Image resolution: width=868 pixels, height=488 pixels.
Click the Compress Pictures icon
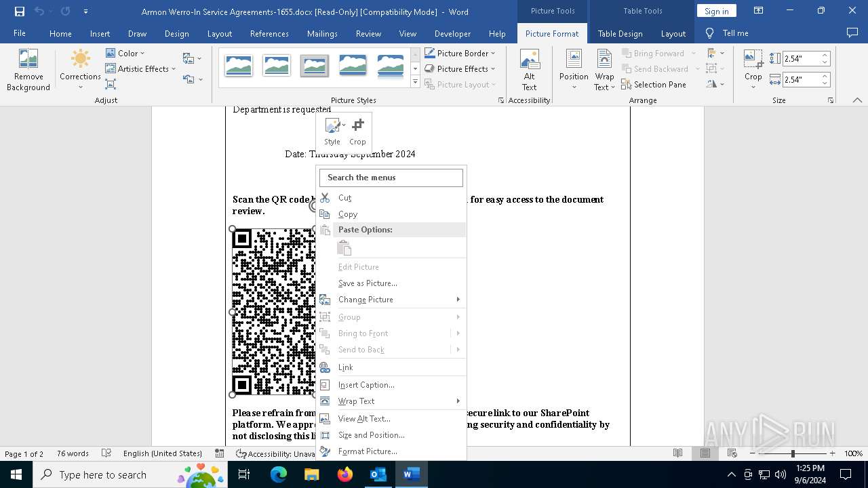pyautogui.click(x=111, y=84)
